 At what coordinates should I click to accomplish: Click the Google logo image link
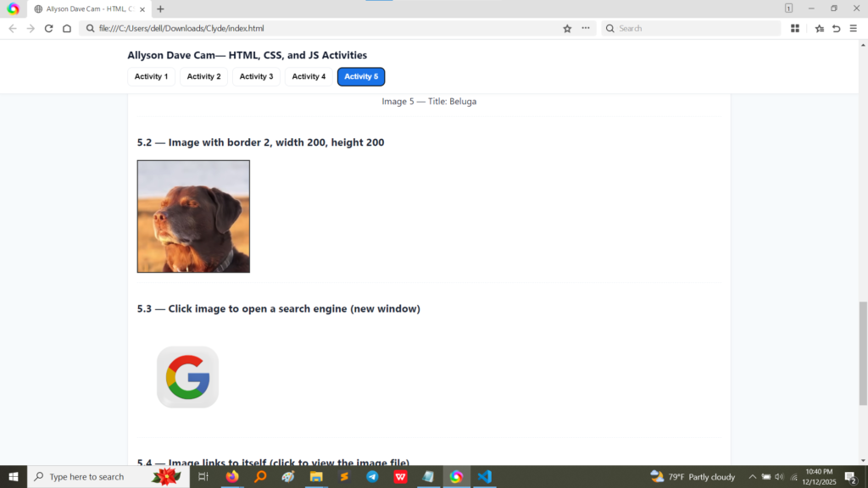(187, 377)
